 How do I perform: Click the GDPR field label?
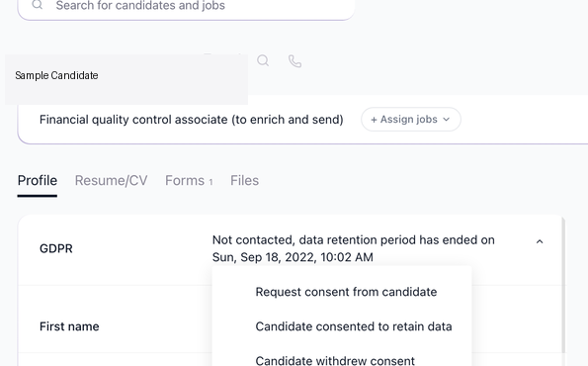(56, 248)
